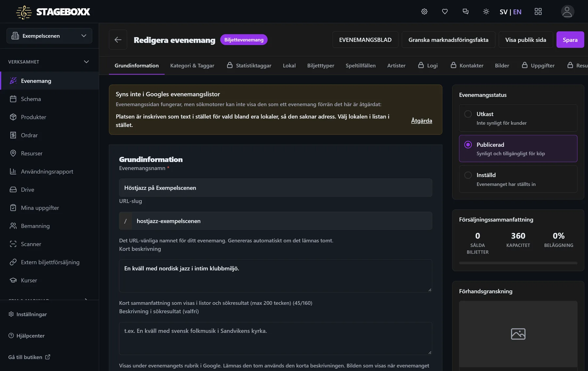Click Visa publik sida button
The width and height of the screenshot is (588, 371).
pyautogui.click(x=526, y=40)
